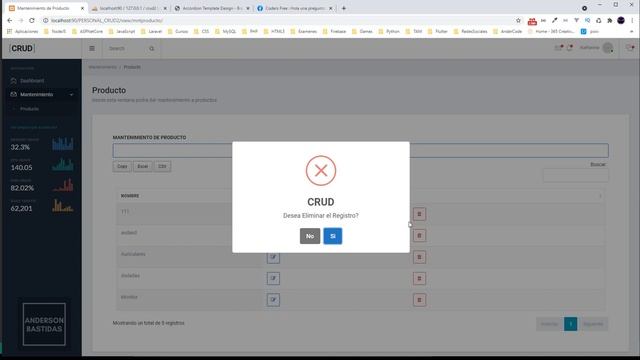
Task: Click the trash icon in the second product row
Action: 419,236
